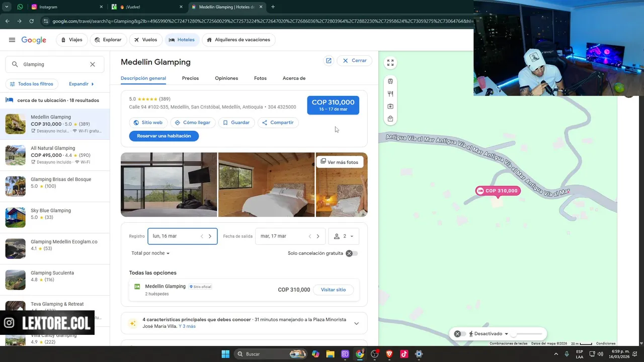The width and height of the screenshot is (644, 362).
Task: Select Glamping Brisas del Bosque result
Action: (55, 187)
